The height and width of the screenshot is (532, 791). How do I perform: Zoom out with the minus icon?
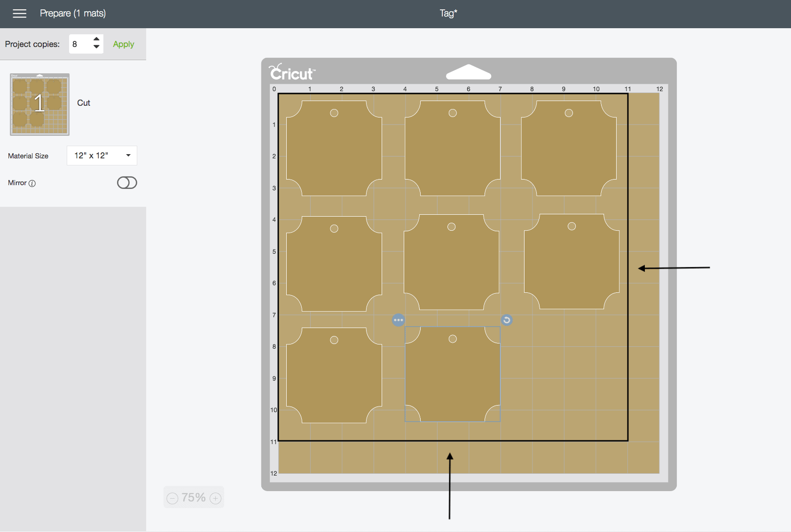[172, 498]
